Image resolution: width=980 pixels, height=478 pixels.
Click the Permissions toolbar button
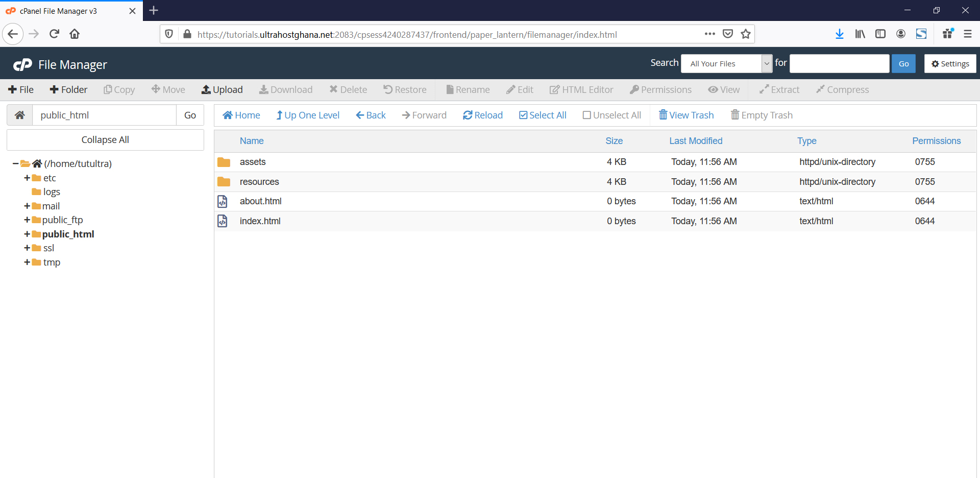[x=661, y=89]
